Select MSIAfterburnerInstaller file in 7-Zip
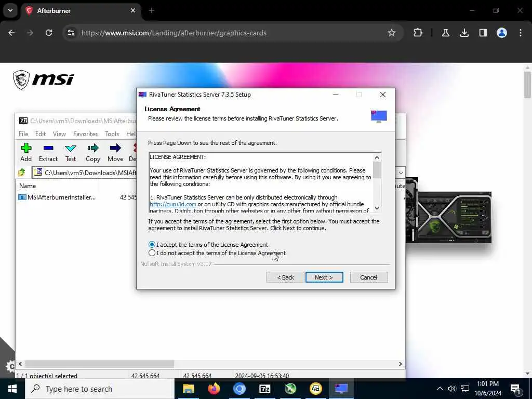The width and height of the screenshot is (532, 399). pos(57,197)
